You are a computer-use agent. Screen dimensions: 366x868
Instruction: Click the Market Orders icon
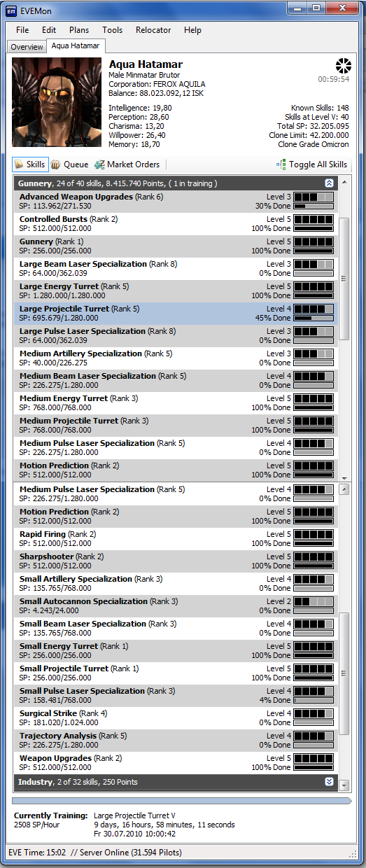99,164
